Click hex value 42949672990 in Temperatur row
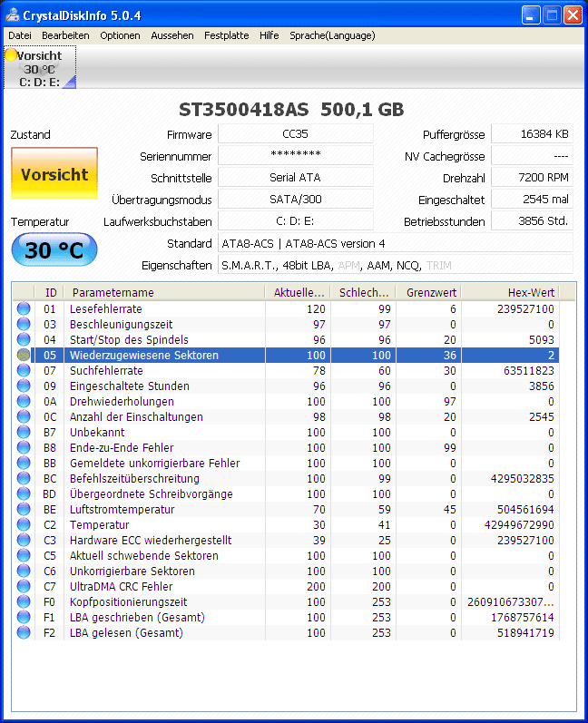 click(x=519, y=524)
